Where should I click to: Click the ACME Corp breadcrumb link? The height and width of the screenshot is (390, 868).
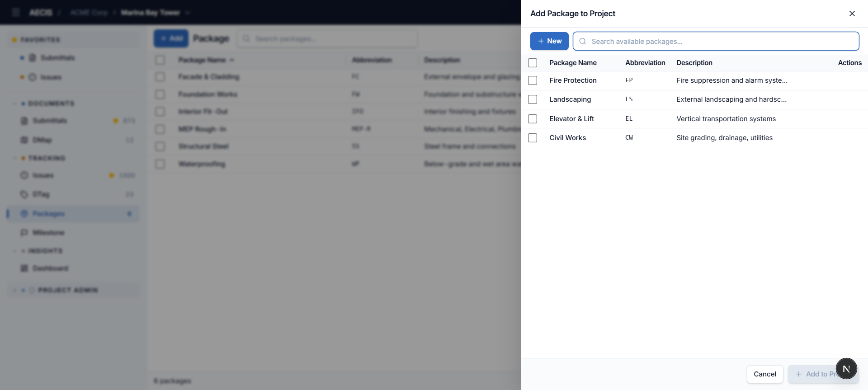tap(89, 12)
